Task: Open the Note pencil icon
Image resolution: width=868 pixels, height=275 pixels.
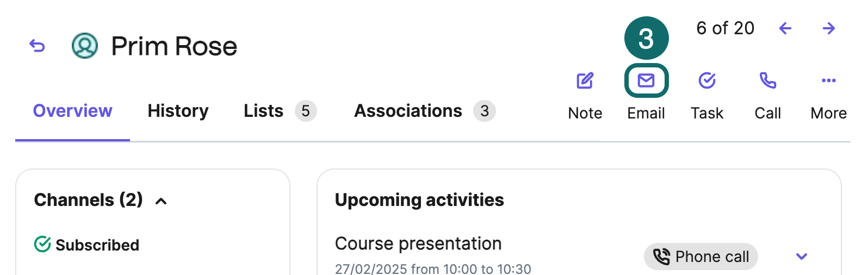Action: click(585, 81)
